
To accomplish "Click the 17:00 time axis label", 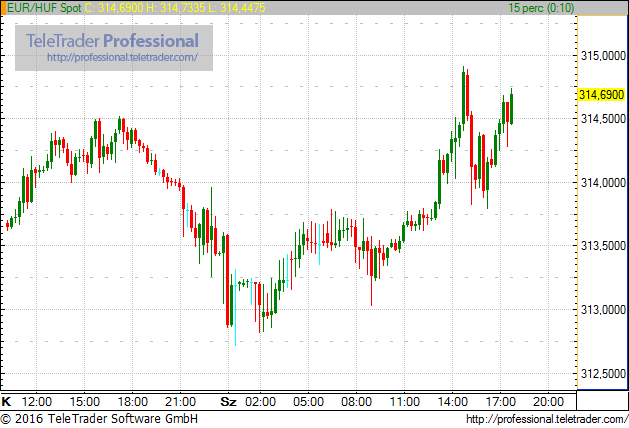I will pyautogui.click(x=501, y=402).
